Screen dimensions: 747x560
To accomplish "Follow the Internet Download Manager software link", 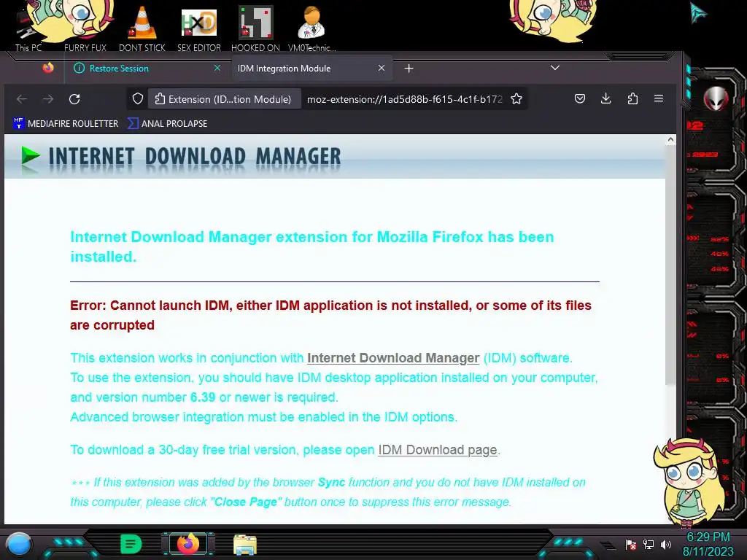I will click(393, 357).
